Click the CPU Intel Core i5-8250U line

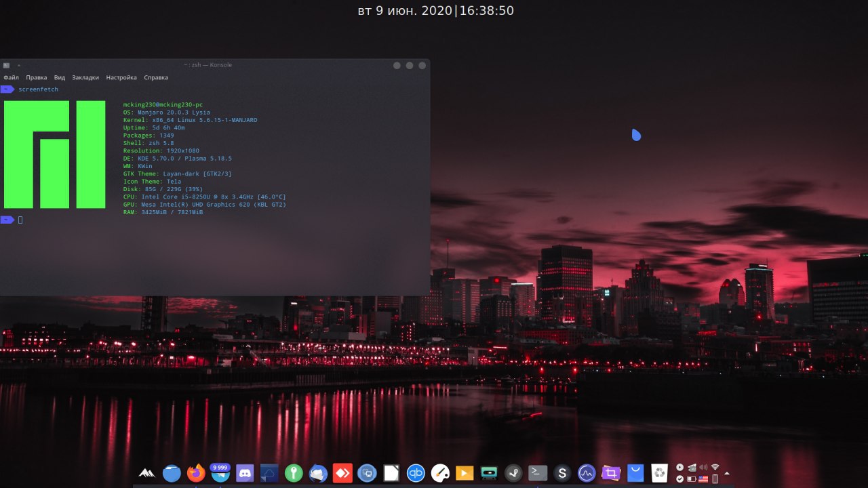[204, 197]
